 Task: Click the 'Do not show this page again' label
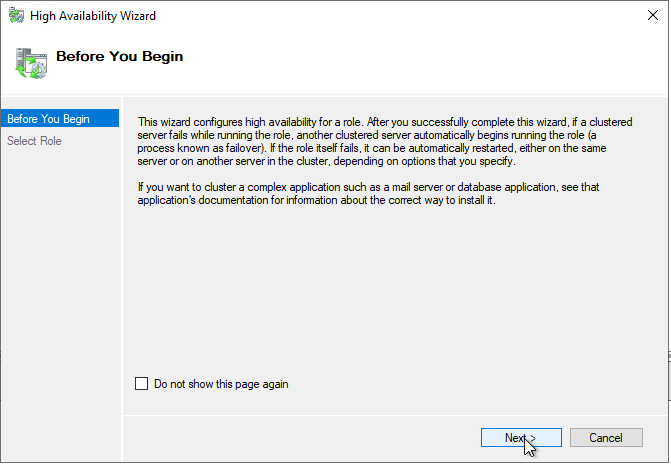click(221, 384)
